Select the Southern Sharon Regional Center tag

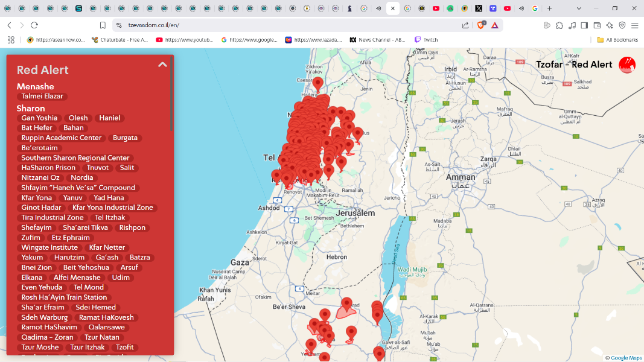pos(75,157)
